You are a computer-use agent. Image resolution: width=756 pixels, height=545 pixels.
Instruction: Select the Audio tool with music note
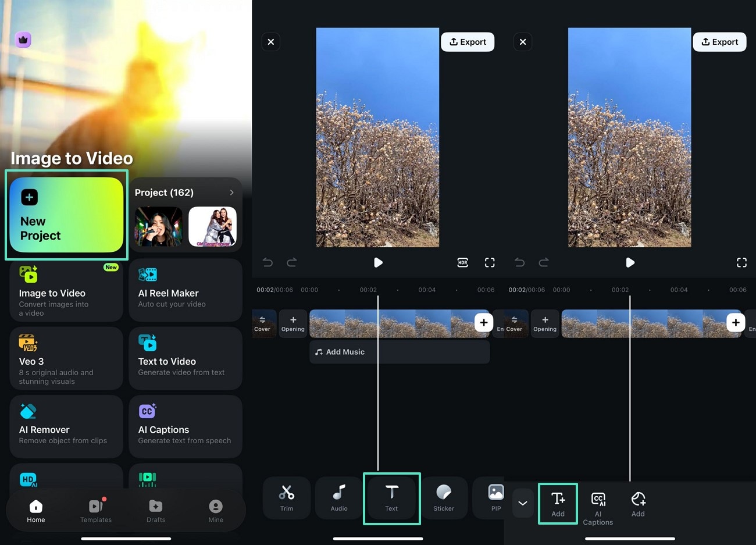pos(339,498)
